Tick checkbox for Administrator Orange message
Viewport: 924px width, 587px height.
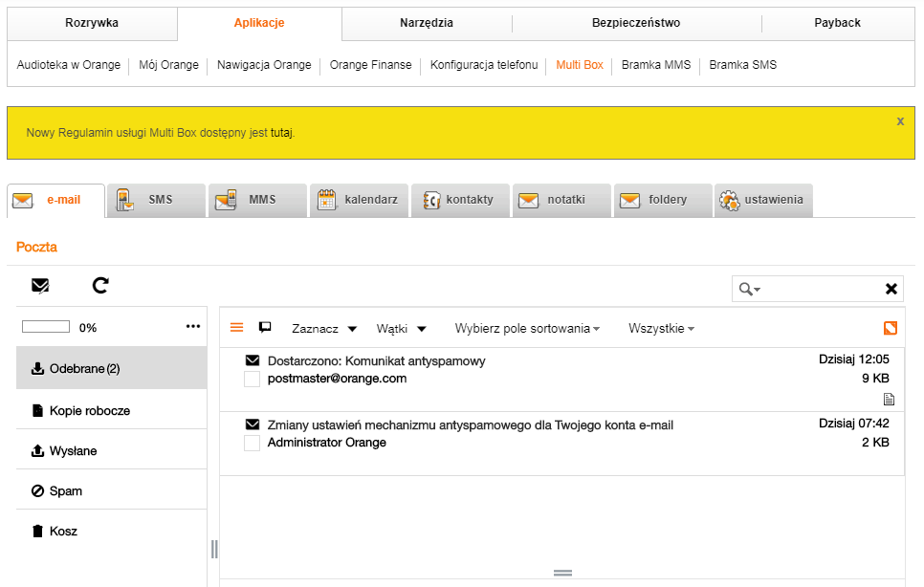[x=253, y=444]
